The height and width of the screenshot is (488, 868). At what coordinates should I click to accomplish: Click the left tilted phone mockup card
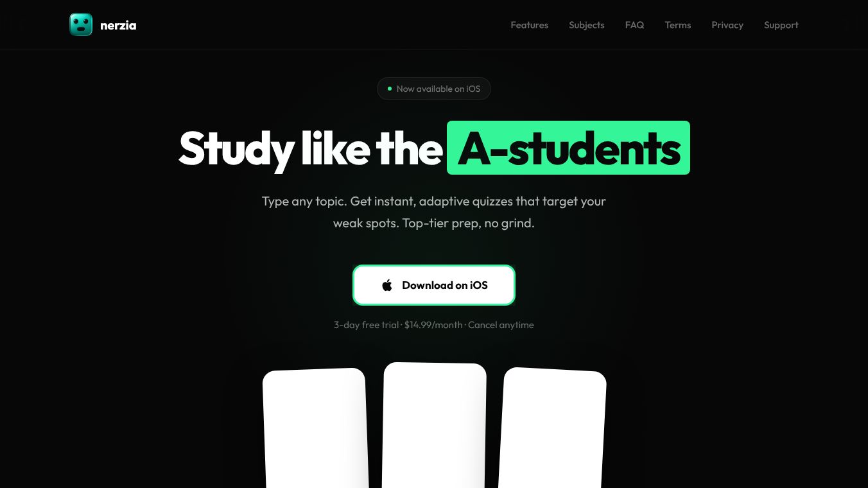(316, 428)
